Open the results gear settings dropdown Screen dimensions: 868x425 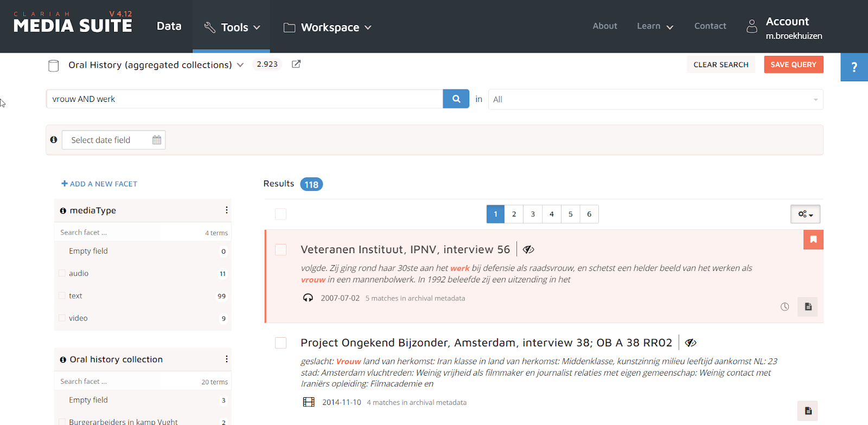(805, 214)
